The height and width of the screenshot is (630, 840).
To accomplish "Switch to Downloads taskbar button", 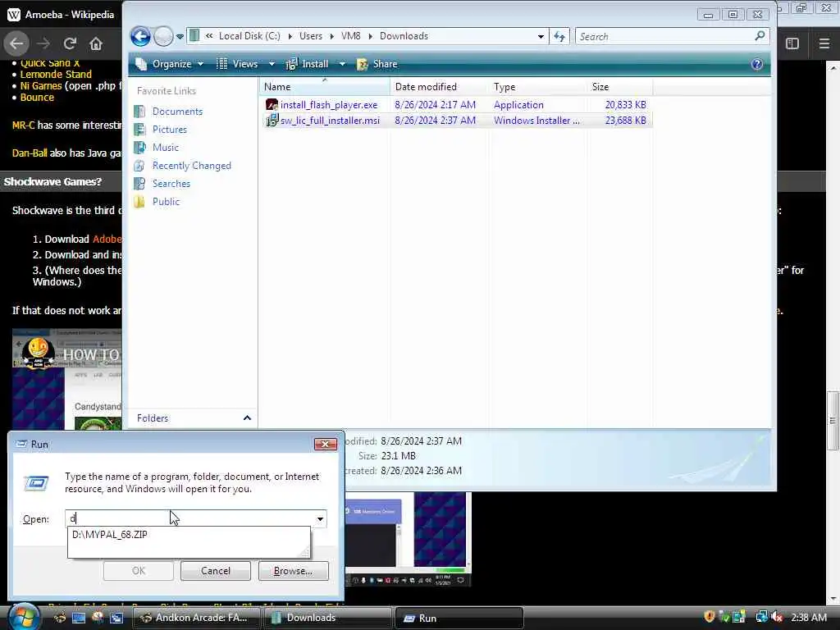I will point(326,618).
